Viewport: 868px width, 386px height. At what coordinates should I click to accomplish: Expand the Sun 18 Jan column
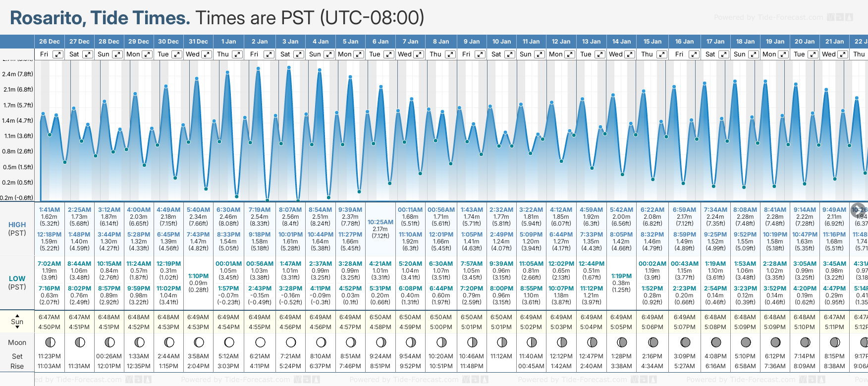tap(753, 54)
